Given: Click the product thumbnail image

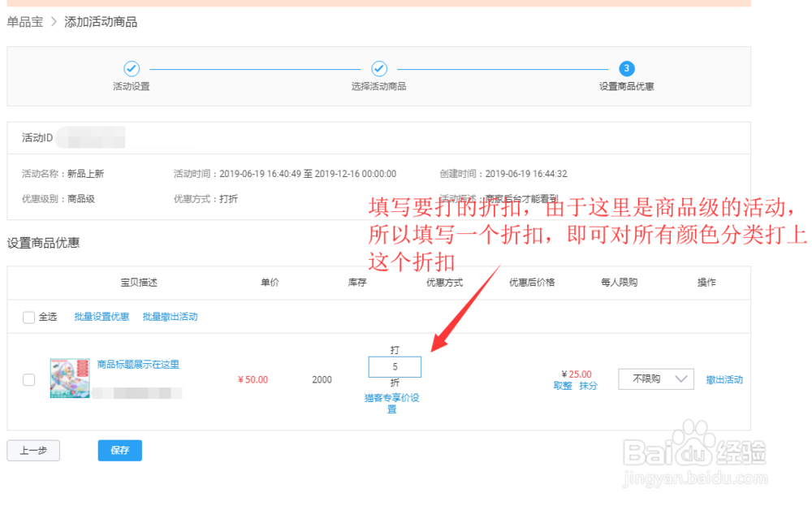Looking at the screenshot, I should (69, 378).
